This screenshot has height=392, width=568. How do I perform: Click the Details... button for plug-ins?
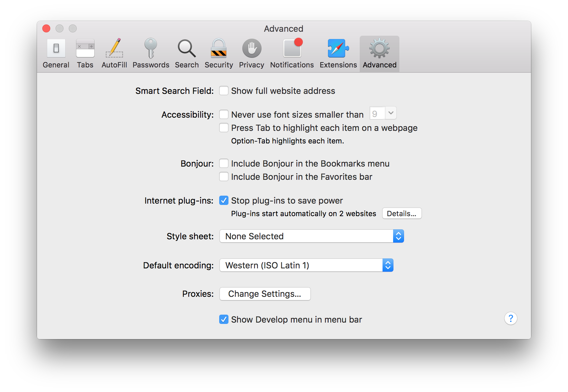tap(402, 213)
